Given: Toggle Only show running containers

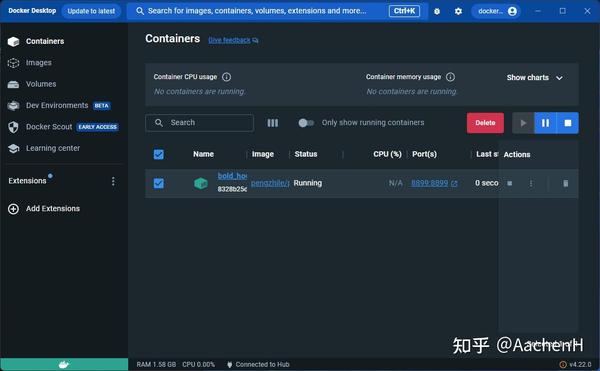Looking at the screenshot, I should [x=306, y=123].
